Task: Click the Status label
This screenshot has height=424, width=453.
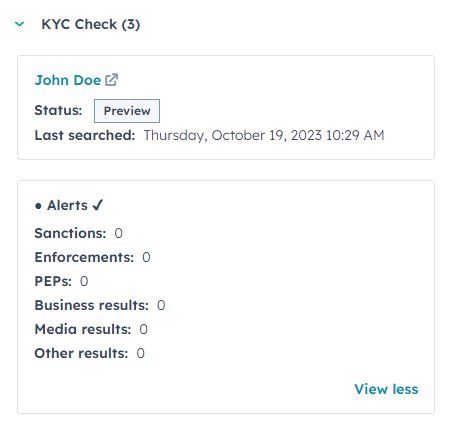Action: (58, 110)
